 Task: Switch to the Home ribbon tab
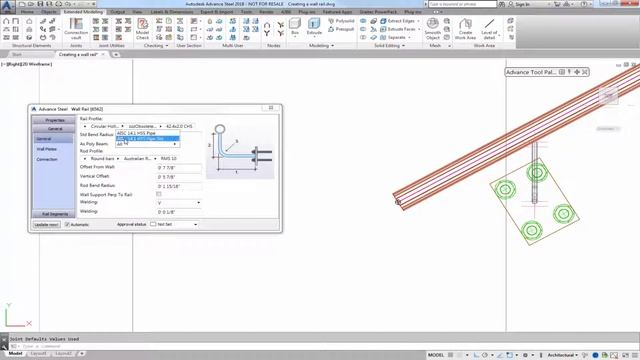(x=27, y=12)
